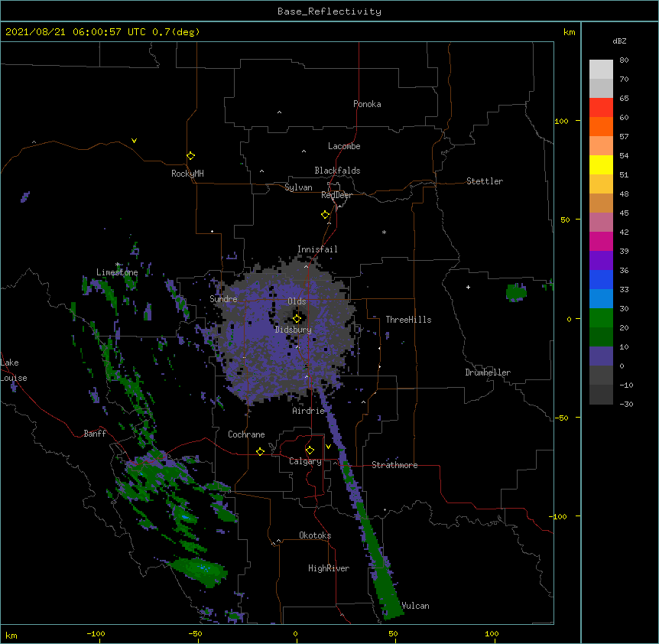Click the Sylvan town label
659x644 pixels.
[298, 187]
